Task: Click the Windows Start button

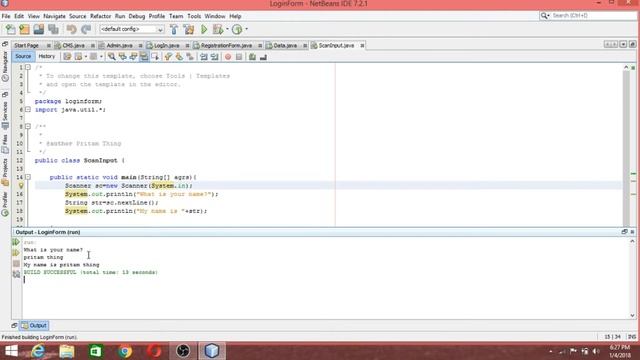Action: pos(11,351)
